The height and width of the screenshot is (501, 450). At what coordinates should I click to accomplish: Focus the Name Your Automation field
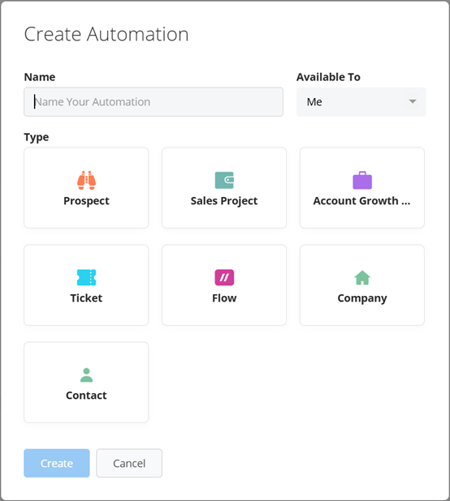tap(154, 102)
